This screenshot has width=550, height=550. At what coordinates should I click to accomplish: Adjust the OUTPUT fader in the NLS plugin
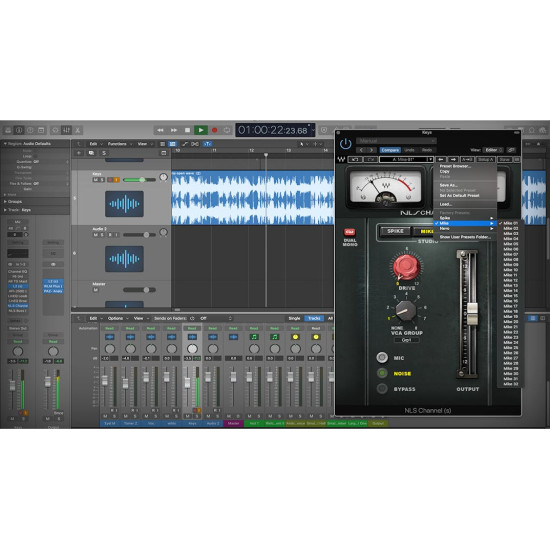(x=472, y=313)
